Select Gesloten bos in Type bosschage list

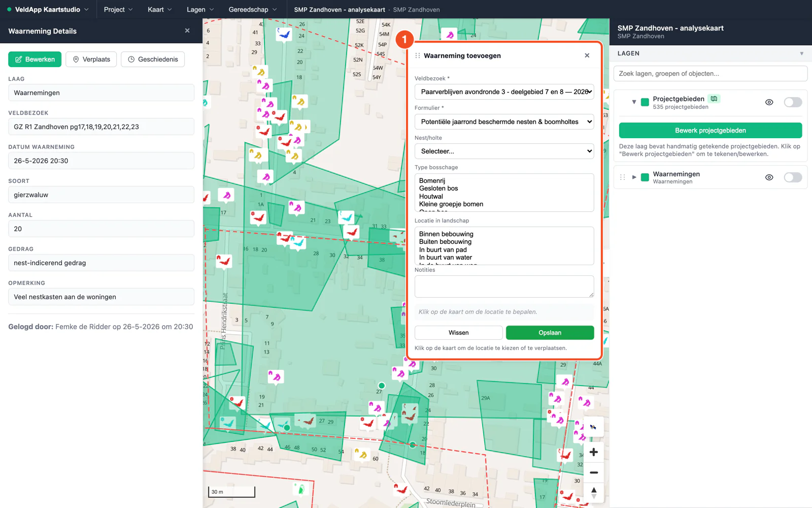tap(438, 188)
